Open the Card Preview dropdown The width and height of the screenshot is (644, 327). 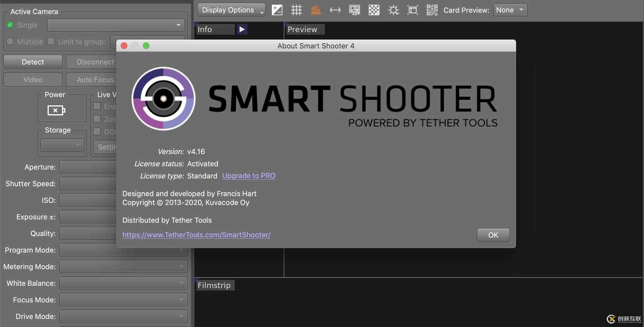pyautogui.click(x=509, y=9)
